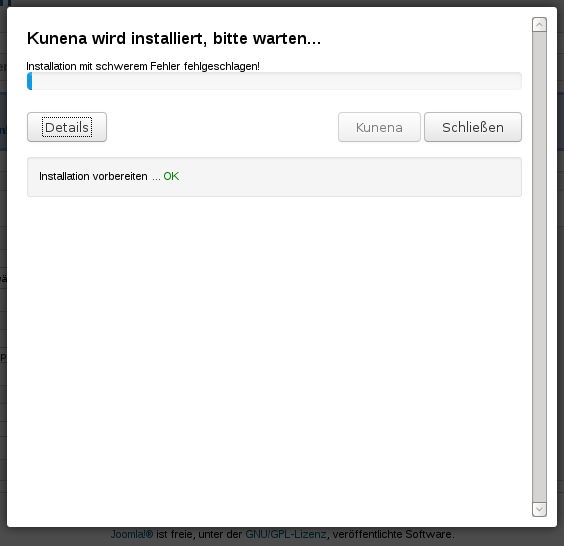Select the 'Installation vorbereiten ... OK' log line

[x=109, y=176]
